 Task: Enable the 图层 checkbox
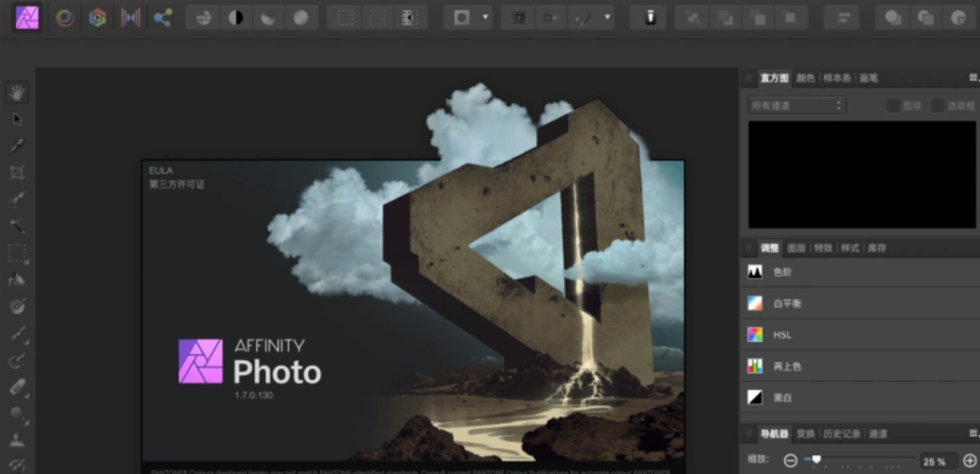(893, 106)
